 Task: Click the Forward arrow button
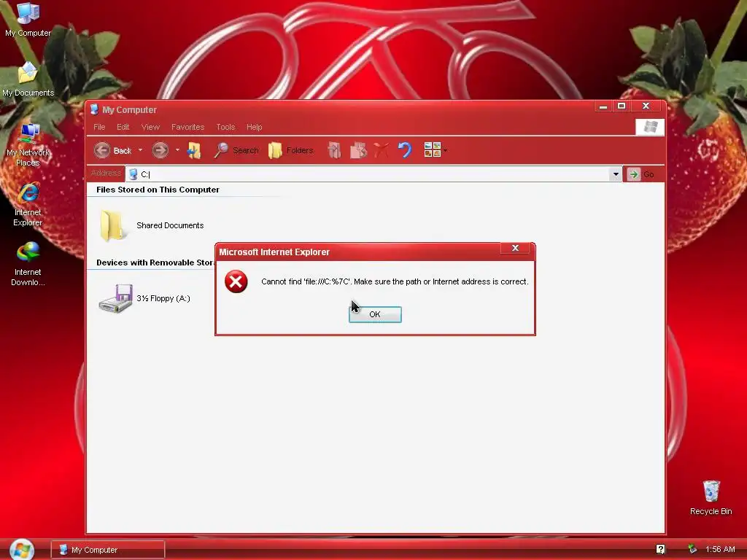point(160,150)
